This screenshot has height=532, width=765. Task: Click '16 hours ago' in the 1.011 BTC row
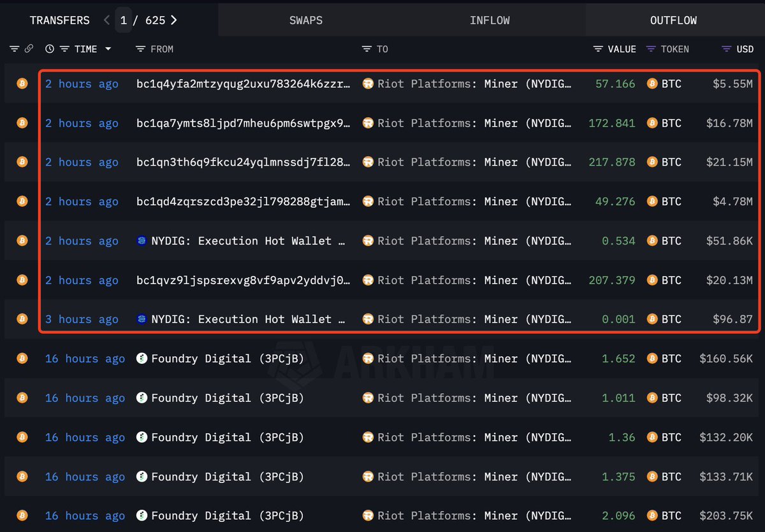85,398
